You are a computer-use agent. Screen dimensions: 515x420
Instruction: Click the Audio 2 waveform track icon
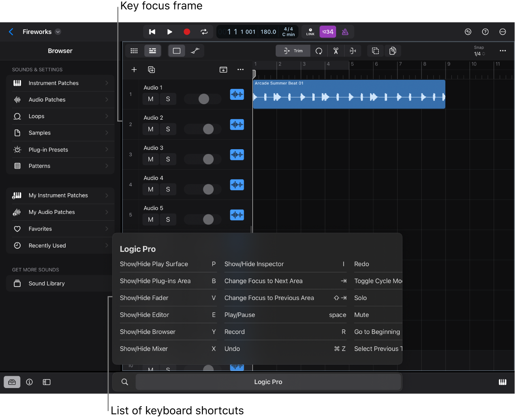tap(237, 125)
